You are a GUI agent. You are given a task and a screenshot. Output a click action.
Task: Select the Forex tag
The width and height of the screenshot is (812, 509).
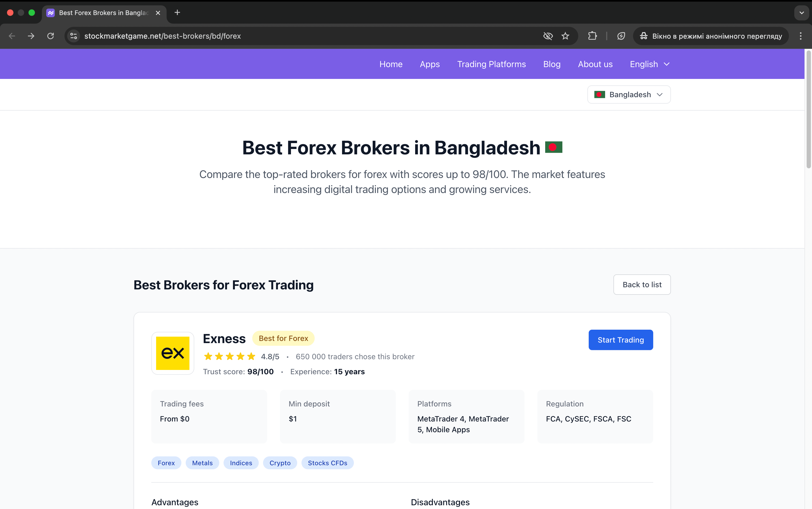click(x=166, y=463)
